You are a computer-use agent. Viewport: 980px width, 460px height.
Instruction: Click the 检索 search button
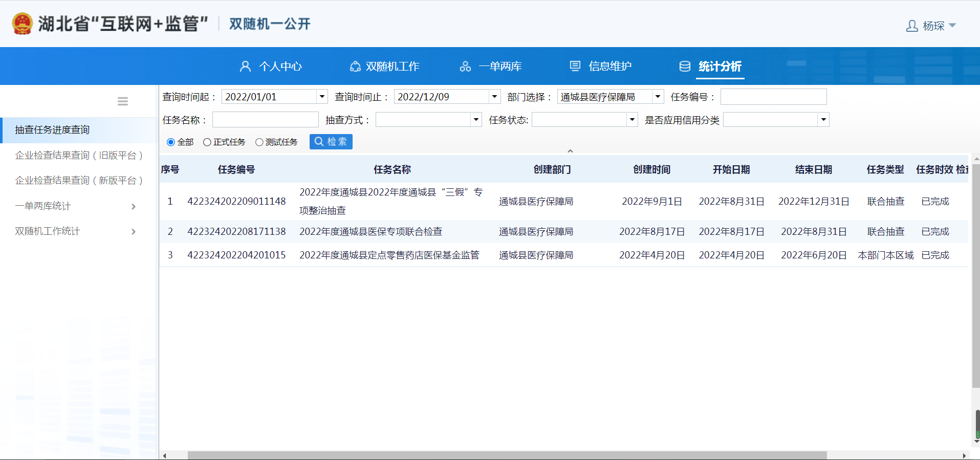331,142
